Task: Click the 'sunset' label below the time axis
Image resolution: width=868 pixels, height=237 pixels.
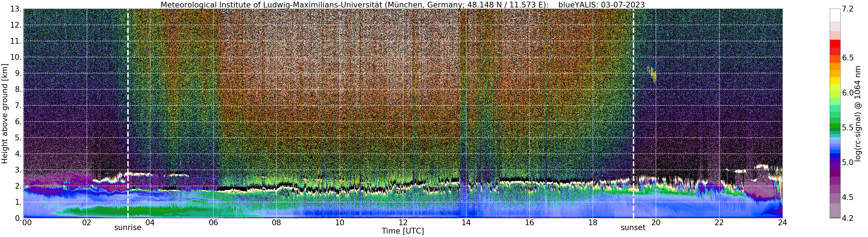Action: pyautogui.click(x=633, y=228)
